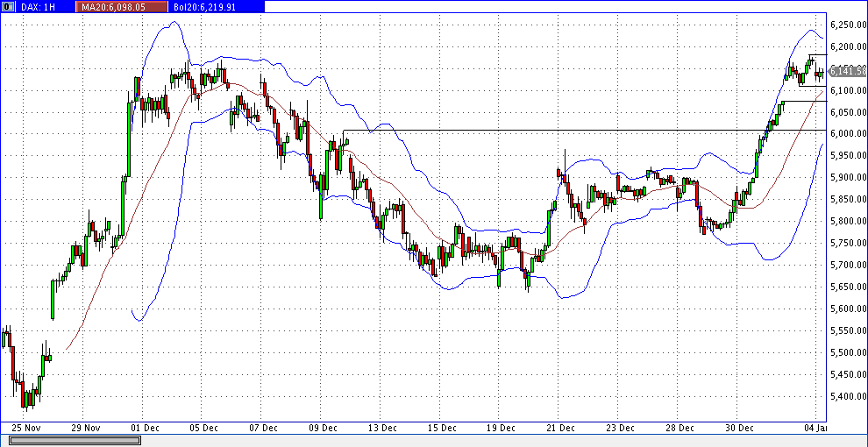Click the 30 Dec date axis label
The height and width of the screenshot is (447, 868).
pos(738,428)
